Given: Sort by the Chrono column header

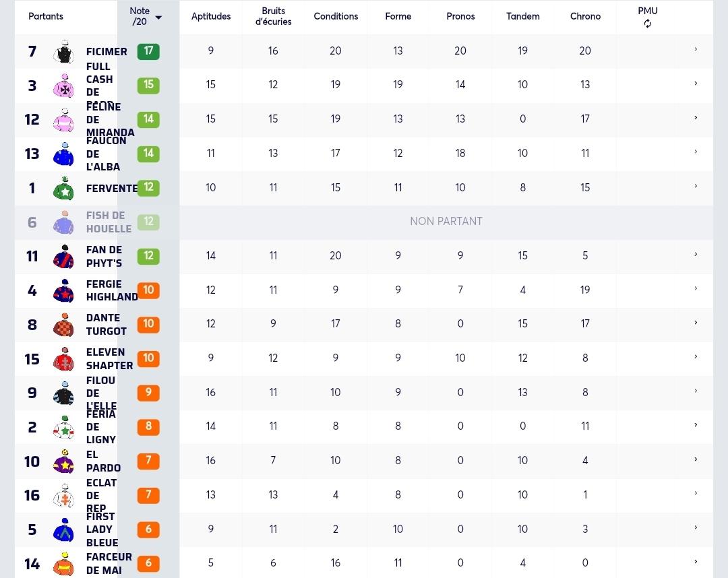Looking at the screenshot, I should coord(585,16).
